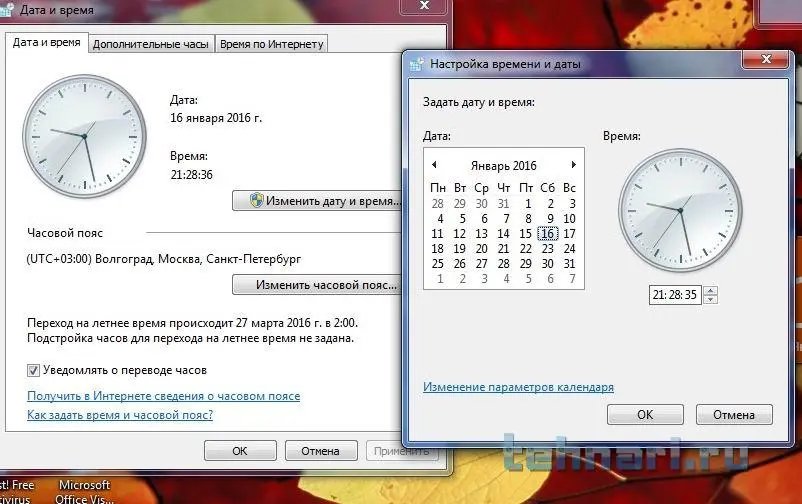Close the 'Настройка времени и даты' dialog
Screen dimensions: 802x504
tap(765, 59)
